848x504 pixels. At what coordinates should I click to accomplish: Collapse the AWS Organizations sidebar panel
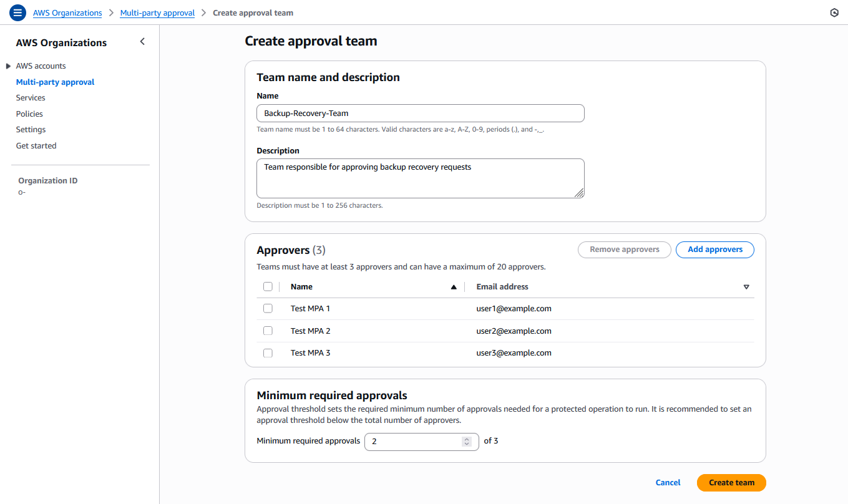tap(142, 41)
